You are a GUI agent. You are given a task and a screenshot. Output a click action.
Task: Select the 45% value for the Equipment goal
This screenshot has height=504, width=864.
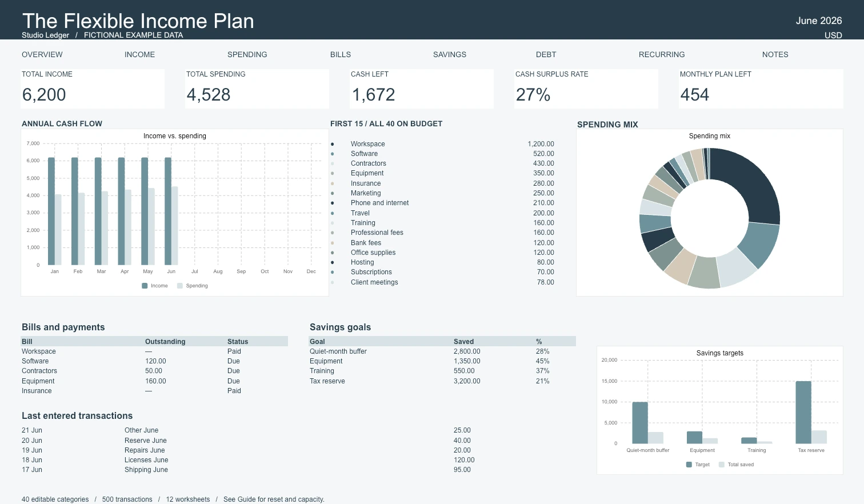coord(543,361)
